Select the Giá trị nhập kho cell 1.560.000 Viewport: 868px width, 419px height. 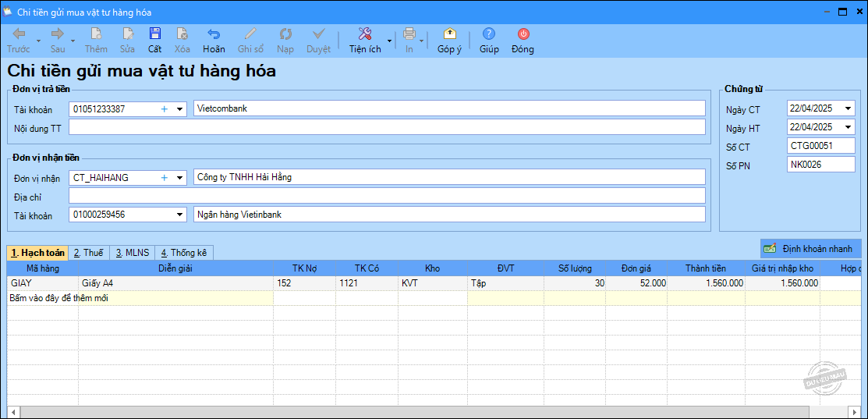(782, 283)
